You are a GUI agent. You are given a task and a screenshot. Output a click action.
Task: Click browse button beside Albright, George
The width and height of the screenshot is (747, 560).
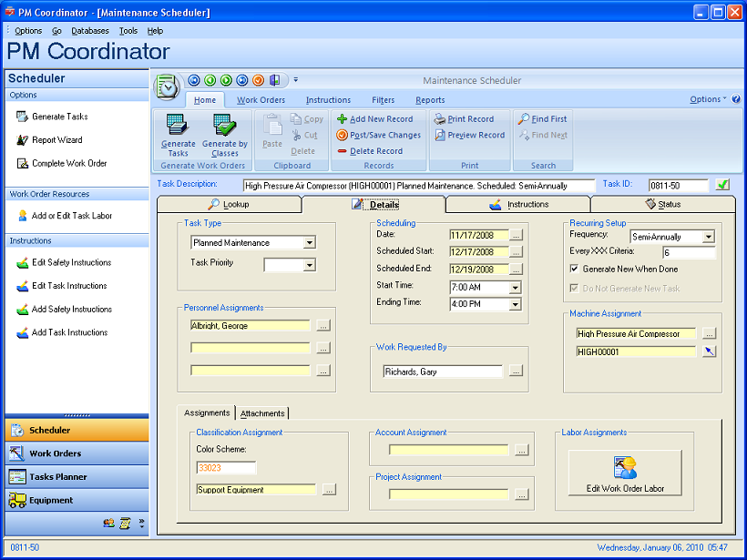323,326
